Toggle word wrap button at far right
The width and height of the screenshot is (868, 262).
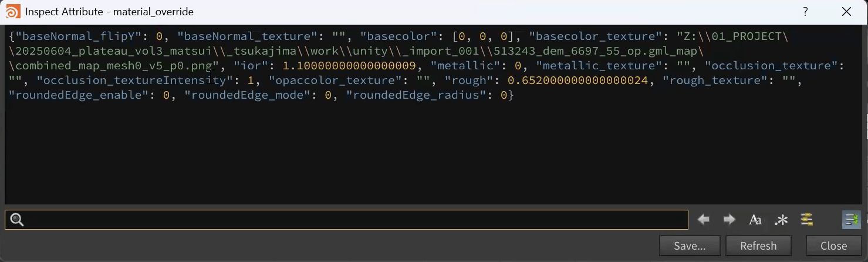(851, 220)
